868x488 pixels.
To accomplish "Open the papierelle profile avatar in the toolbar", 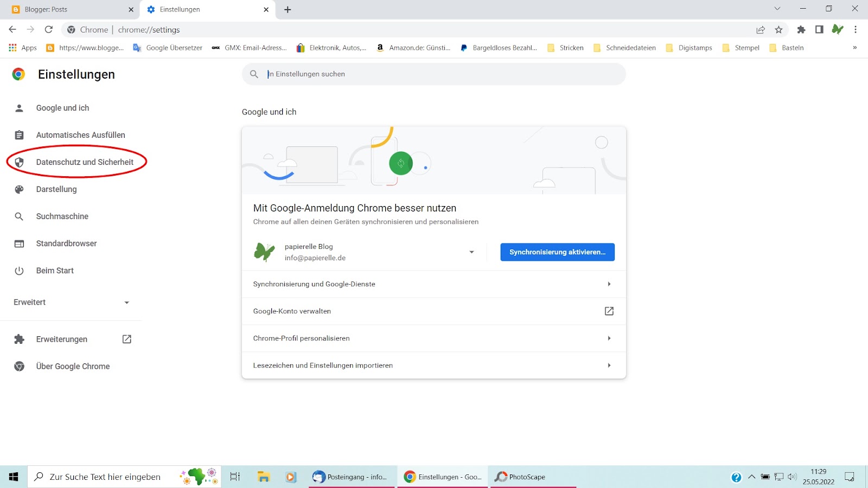I will (x=838, y=29).
